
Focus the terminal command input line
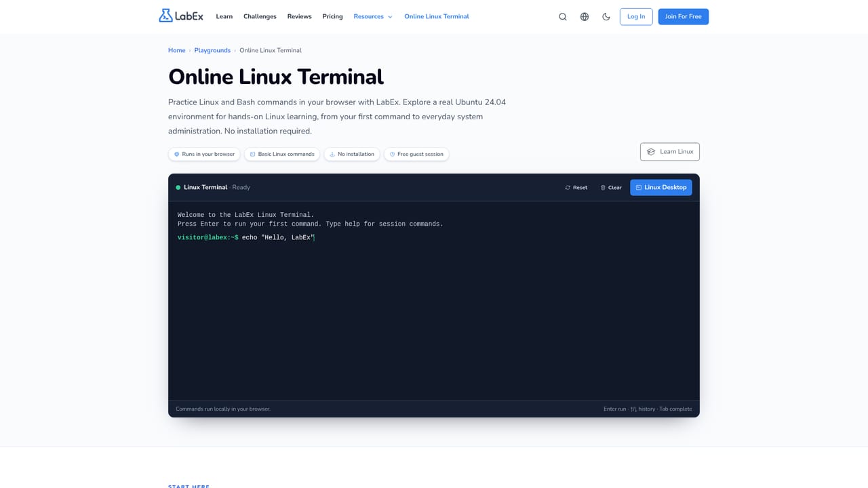[x=434, y=237]
